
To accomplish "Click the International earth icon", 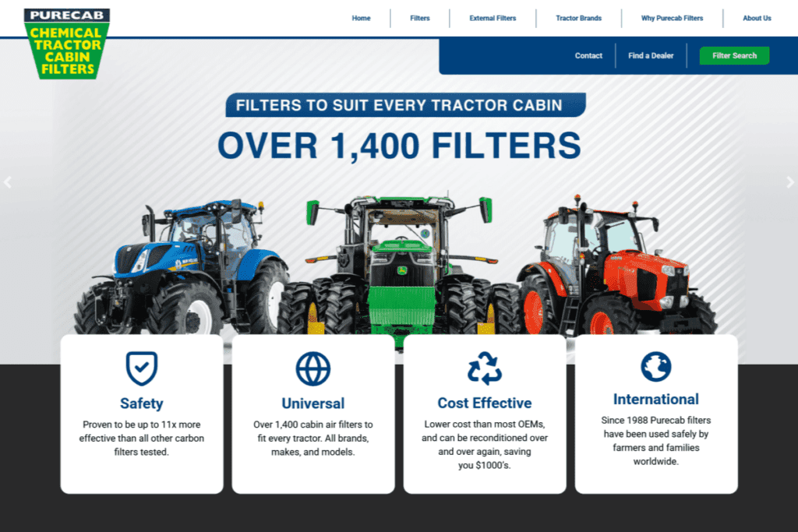I will 656,366.
